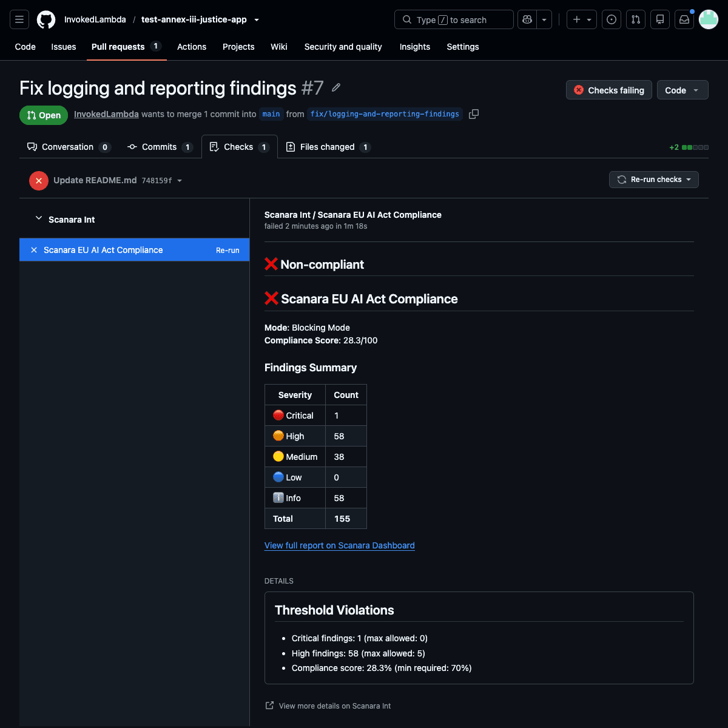Click the Info severity row label
Image resolution: width=728 pixels, height=728 pixels.
click(287, 498)
